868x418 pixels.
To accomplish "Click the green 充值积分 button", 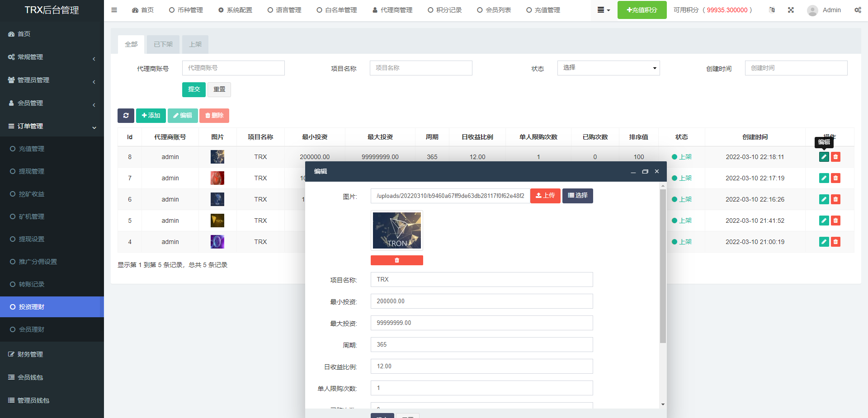I will click(x=642, y=10).
